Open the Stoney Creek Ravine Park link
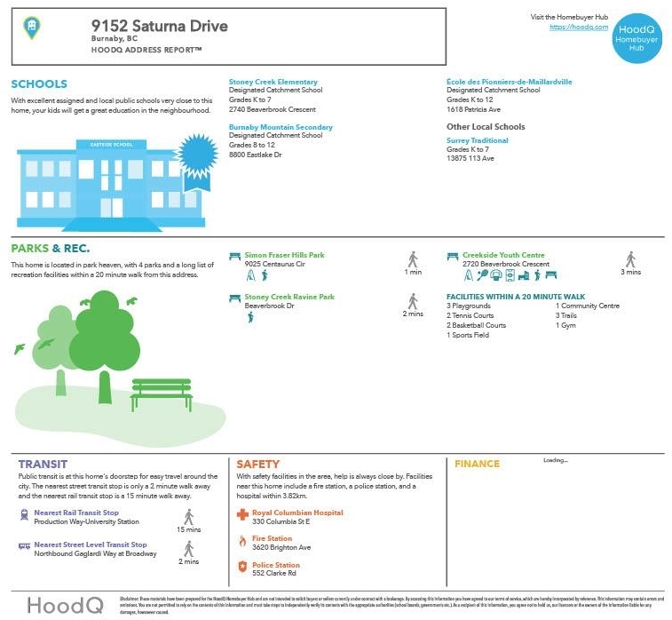This screenshot has height=620, width=672. (x=289, y=297)
